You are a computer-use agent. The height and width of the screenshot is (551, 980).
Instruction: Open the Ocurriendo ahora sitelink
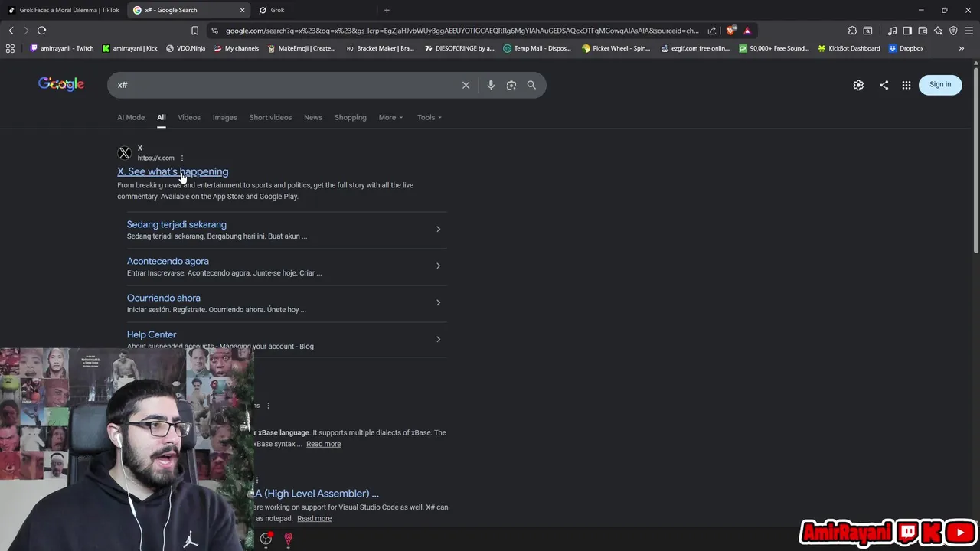(164, 298)
